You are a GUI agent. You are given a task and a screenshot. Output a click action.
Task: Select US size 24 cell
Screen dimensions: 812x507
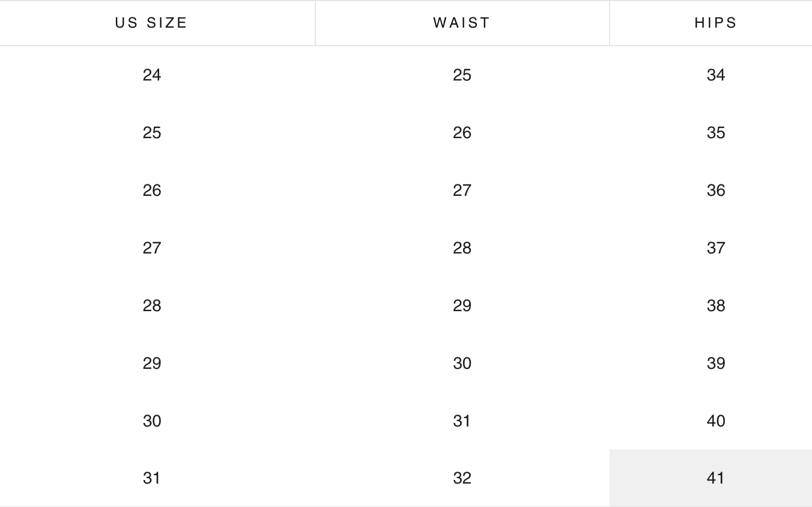152,75
